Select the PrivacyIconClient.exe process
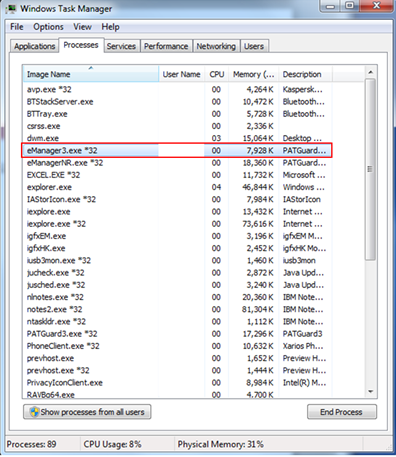The image size is (396, 457). click(177, 383)
